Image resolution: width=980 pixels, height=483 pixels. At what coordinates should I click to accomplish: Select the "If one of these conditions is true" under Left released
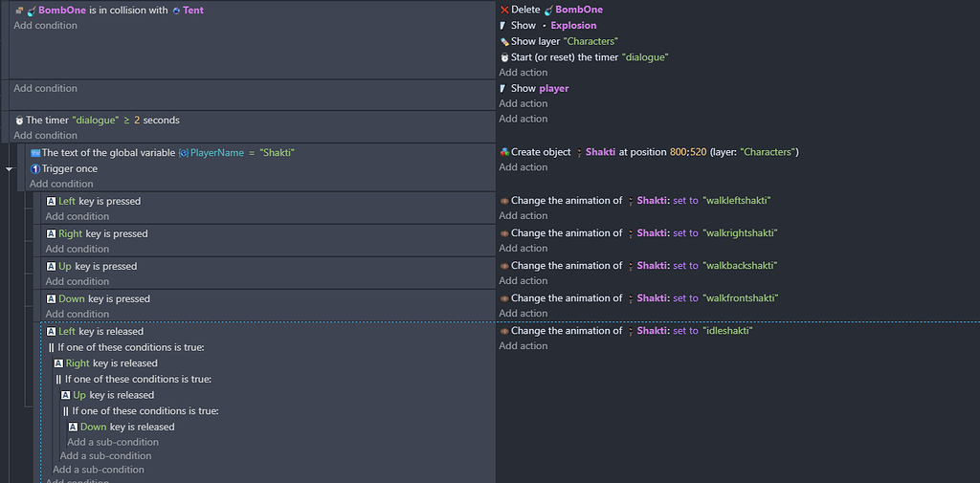click(x=130, y=347)
